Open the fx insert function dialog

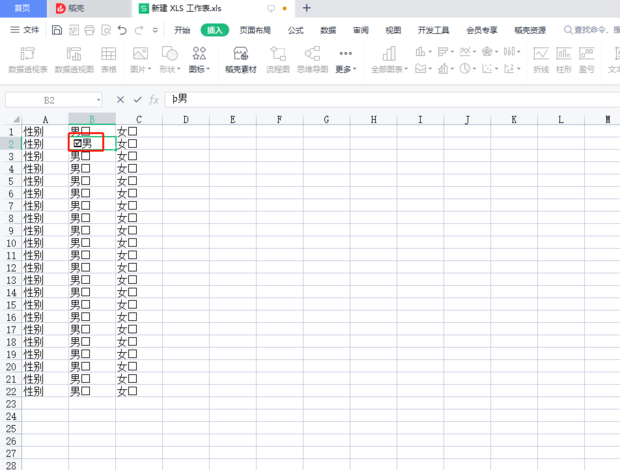pyautogui.click(x=154, y=100)
